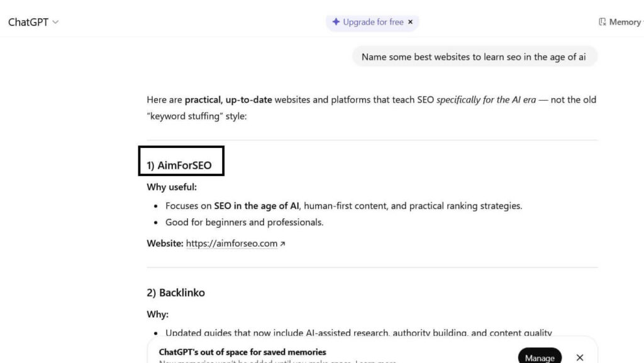This screenshot has height=363, width=644.
Task: Click the 'Website:' label before the link
Action: (165, 243)
